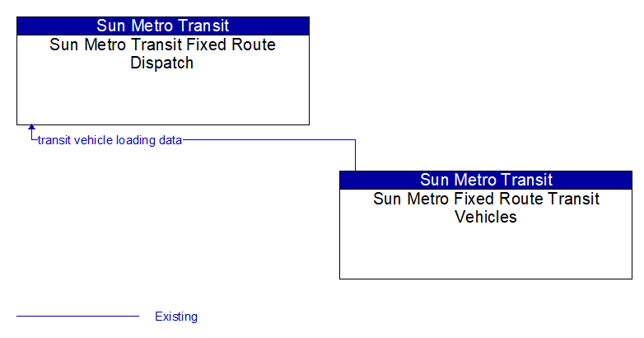Image resolution: width=644 pixels, height=338 pixels.
Task: Select the 'Sun Metro Transit Fixed Route' title line
Action: coord(162,45)
